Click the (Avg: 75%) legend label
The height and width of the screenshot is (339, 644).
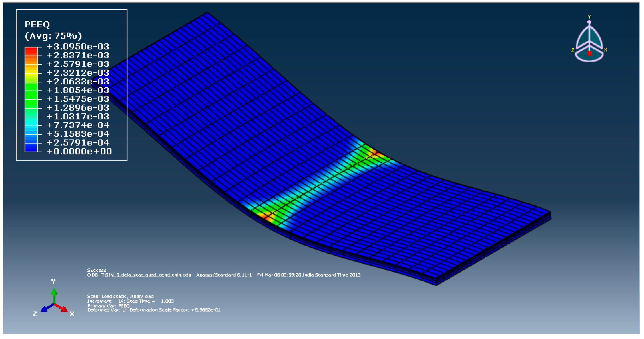coord(53,36)
